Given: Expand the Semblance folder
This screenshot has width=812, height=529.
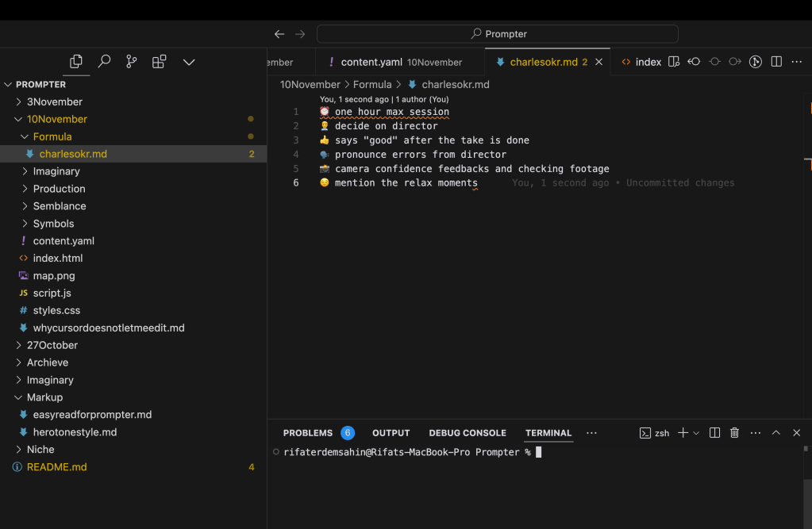Looking at the screenshot, I should point(133,206).
